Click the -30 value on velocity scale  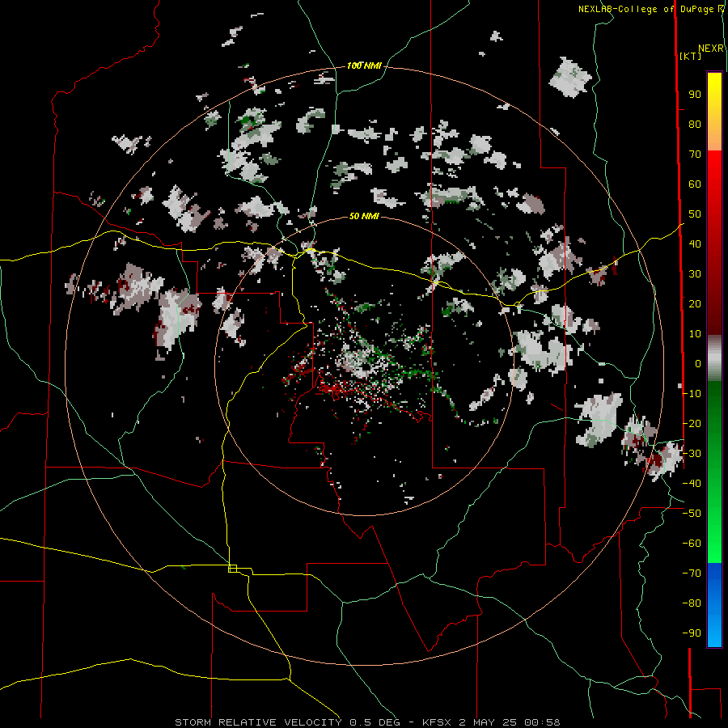692,454
